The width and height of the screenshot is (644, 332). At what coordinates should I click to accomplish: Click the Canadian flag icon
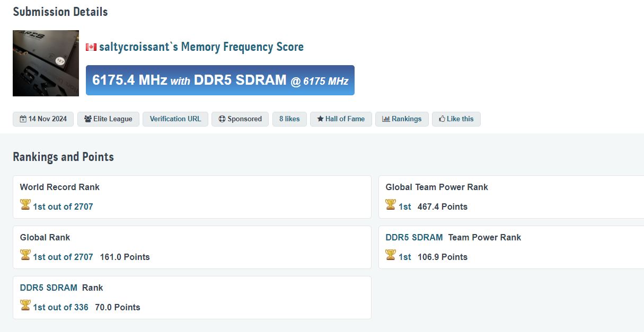point(91,47)
